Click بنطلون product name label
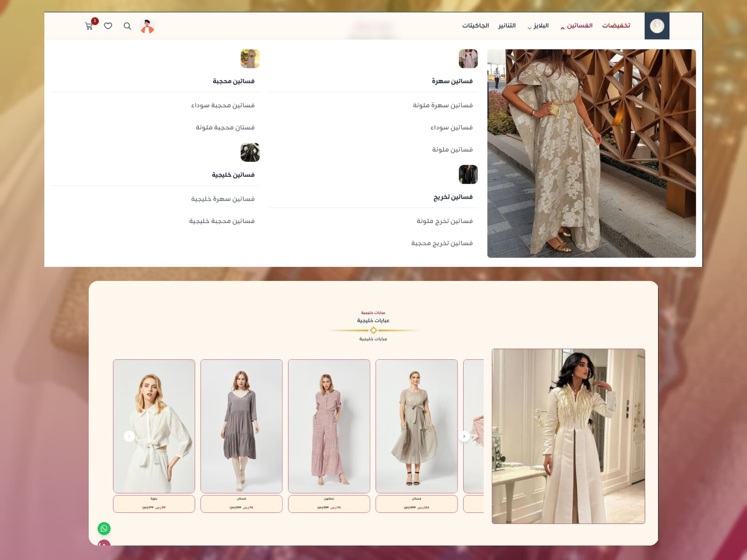This screenshot has height=560, width=747. tap(329, 499)
